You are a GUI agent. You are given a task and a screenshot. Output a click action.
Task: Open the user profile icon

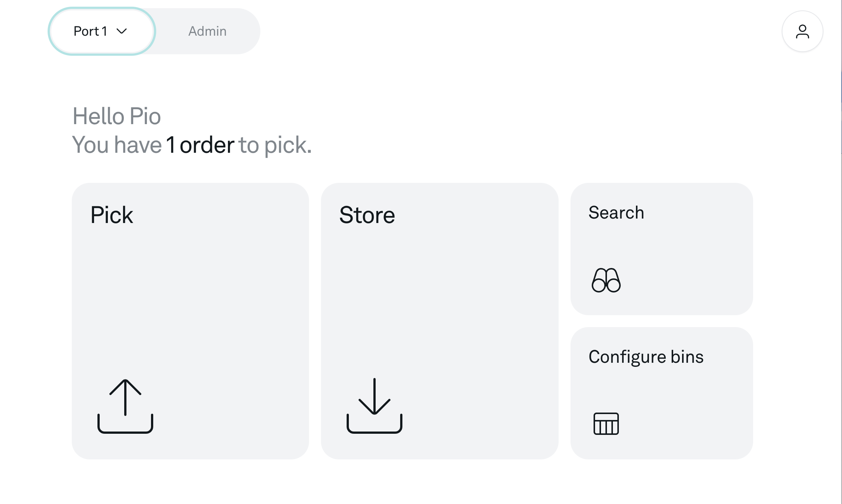[x=803, y=31]
